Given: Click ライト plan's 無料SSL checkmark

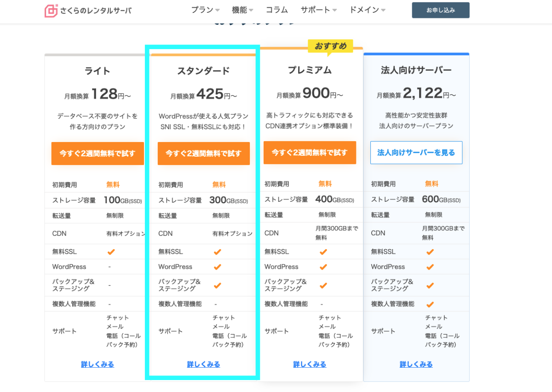Looking at the screenshot, I should pyautogui.click(x=111, y=252).
